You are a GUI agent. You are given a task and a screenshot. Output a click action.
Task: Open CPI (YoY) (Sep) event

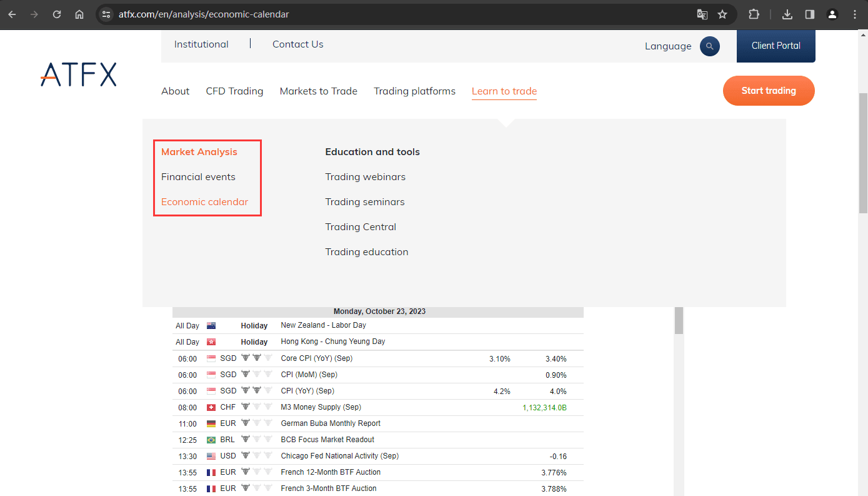307,391
